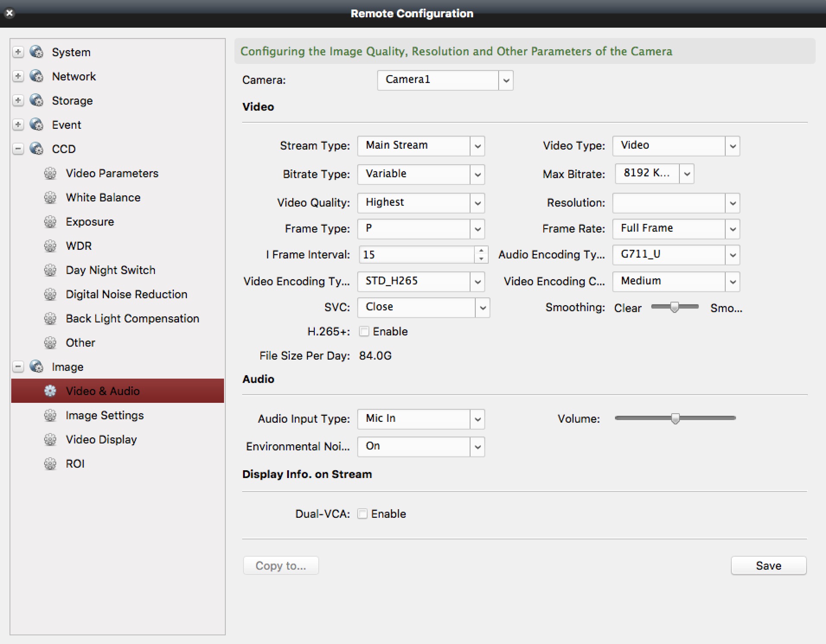The width and height of the screenshot is (826, 644).
Task: Select Video Display in the sidebar
Action: point(101,440)
